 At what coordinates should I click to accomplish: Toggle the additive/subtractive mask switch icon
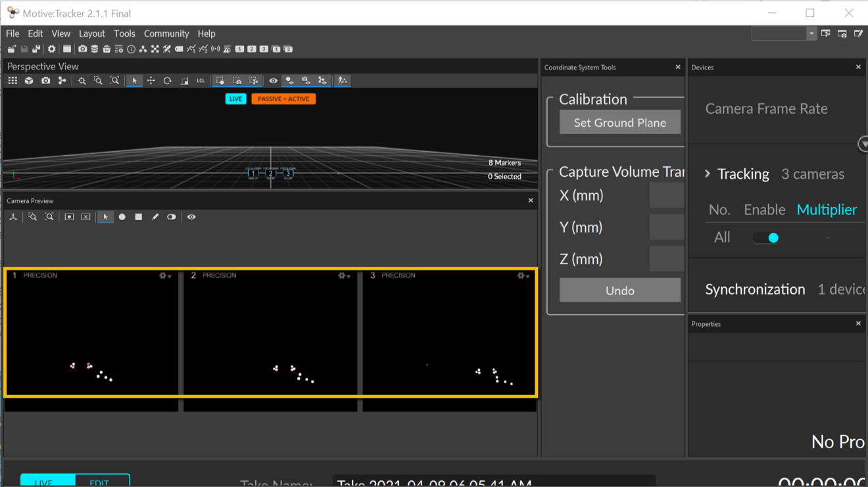(172, 217)
